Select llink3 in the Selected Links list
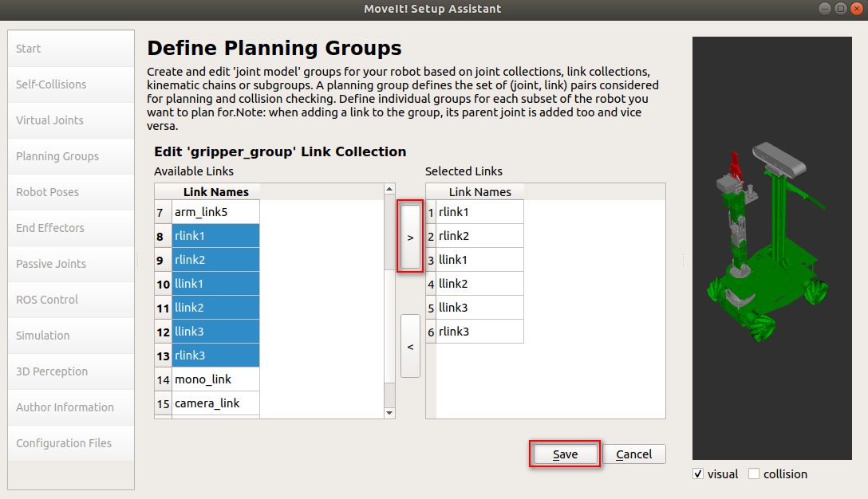868x499 pixels. [x=479, y=308]
